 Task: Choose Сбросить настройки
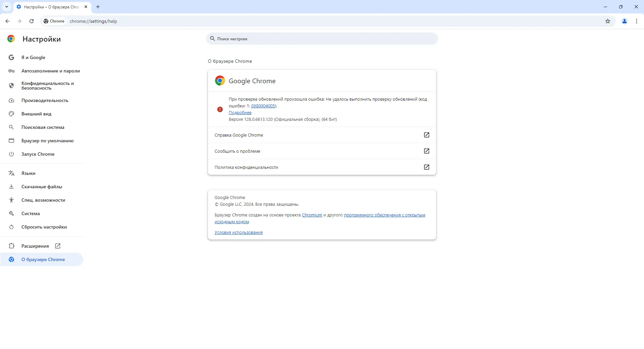[x=42, y=227]
